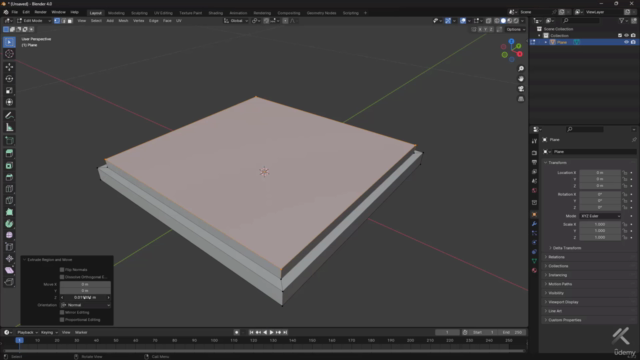The image size is (640, 360).
Task: Select the Cursor tool in toolbar
Action: tap(9, 54)
